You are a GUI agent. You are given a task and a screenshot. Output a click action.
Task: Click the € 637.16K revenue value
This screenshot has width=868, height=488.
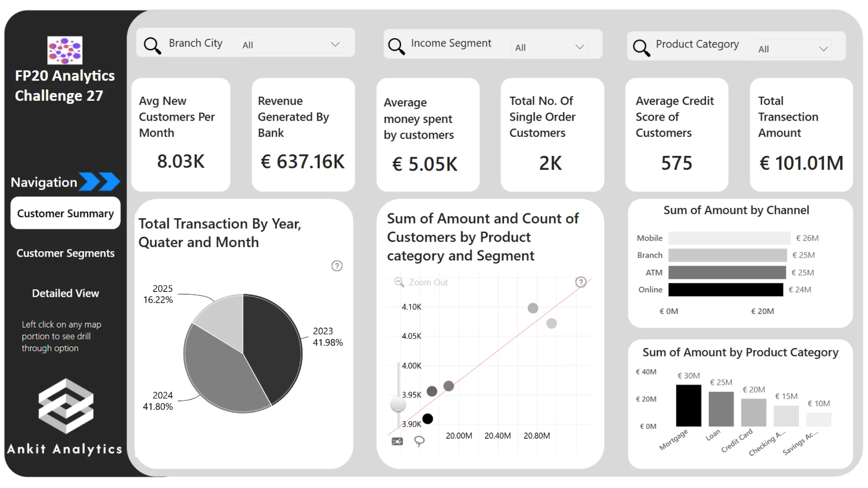pyautogui.click(x=302, y=162)
